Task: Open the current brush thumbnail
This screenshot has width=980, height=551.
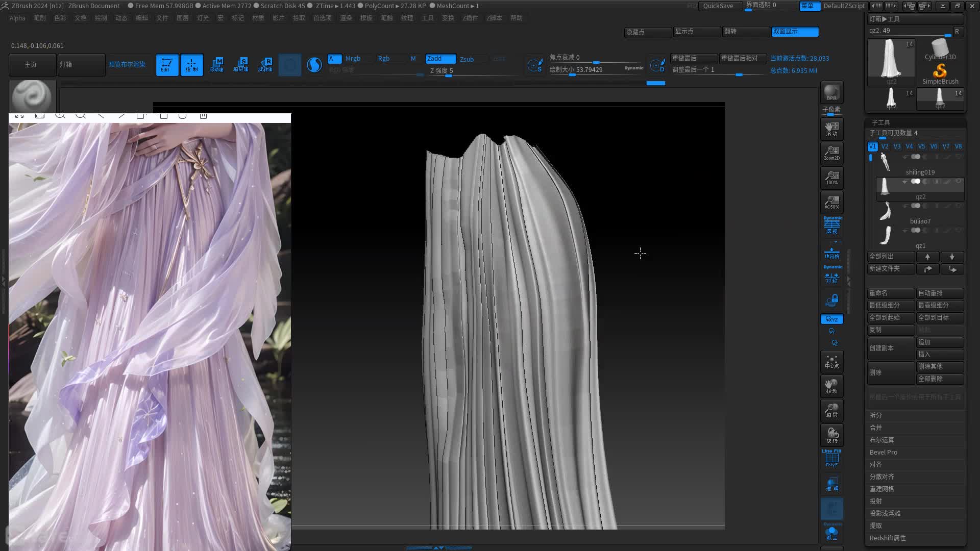Action: tap(32, 96)
